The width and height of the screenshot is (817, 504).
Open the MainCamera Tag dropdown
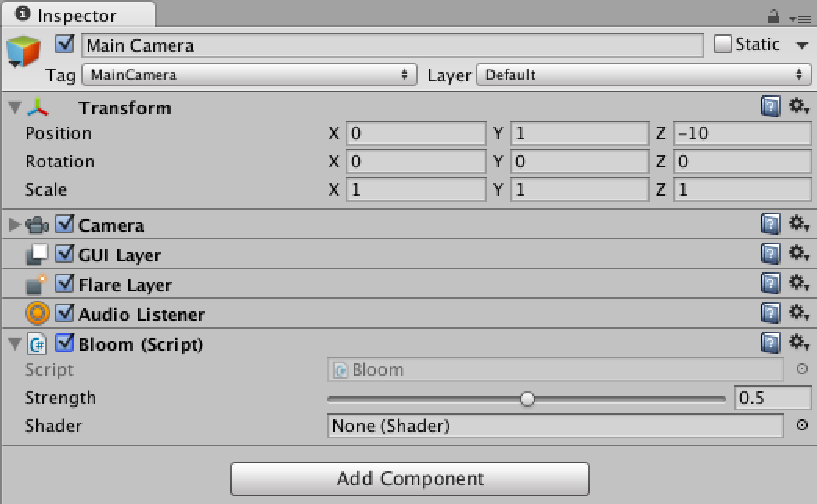(250, 75)
